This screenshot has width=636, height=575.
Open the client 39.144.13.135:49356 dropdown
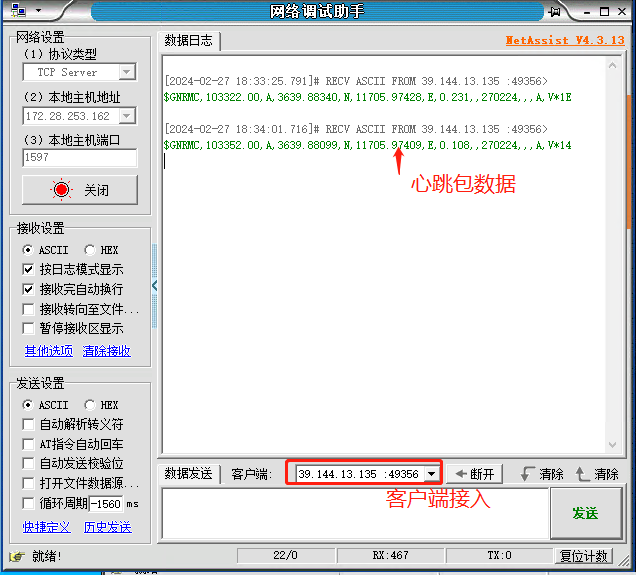pyautogui.click(x=432, y=474)
